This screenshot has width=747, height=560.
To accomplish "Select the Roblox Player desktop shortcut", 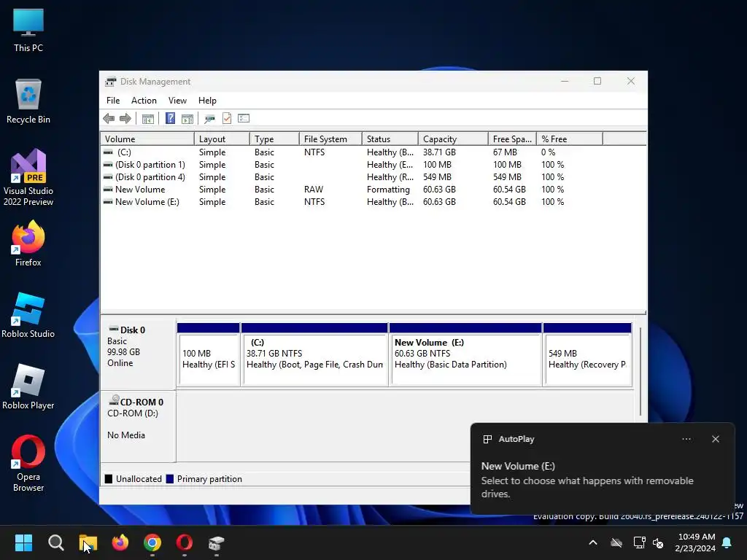I will click(28, 386).
